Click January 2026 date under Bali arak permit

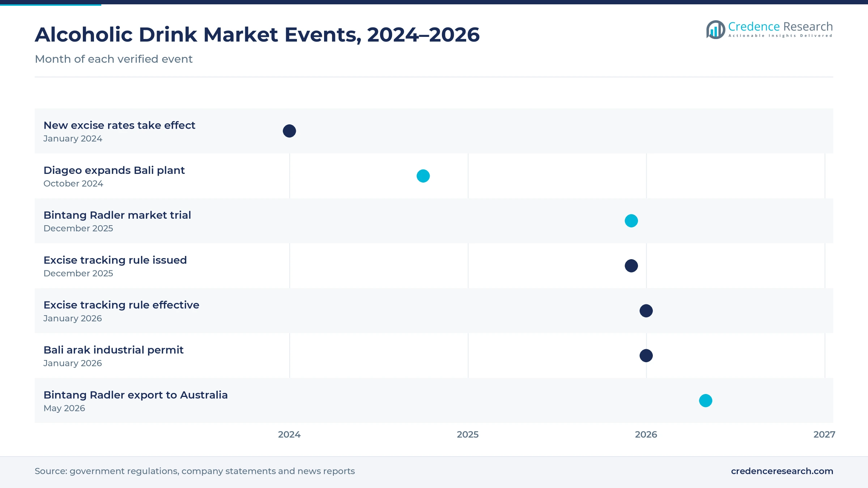73,363
